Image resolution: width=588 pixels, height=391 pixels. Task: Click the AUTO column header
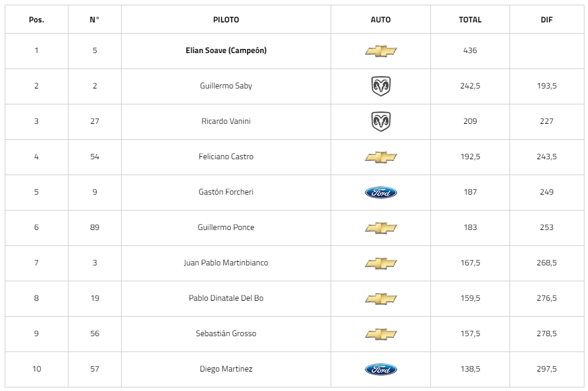[x=381, y=19]
